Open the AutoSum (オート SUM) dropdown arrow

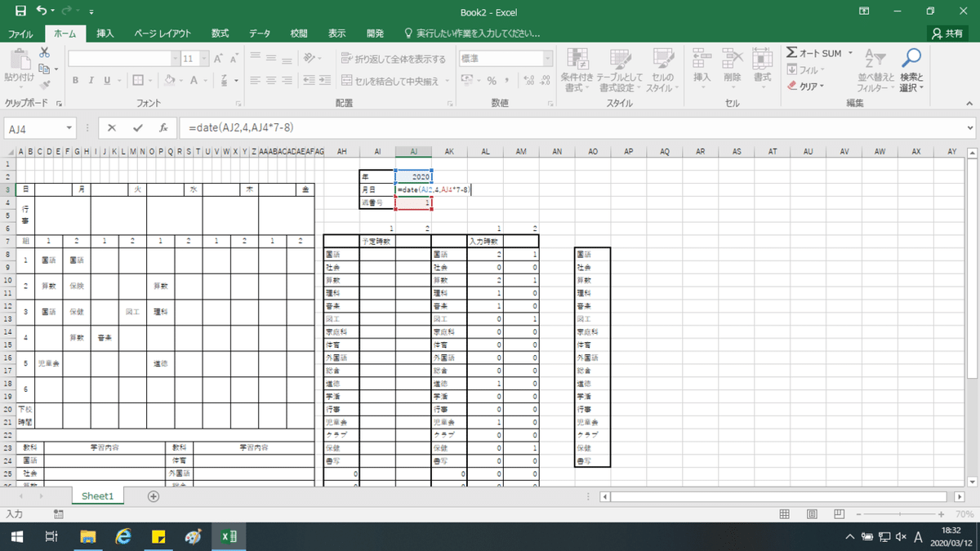(x=850, y=53)
